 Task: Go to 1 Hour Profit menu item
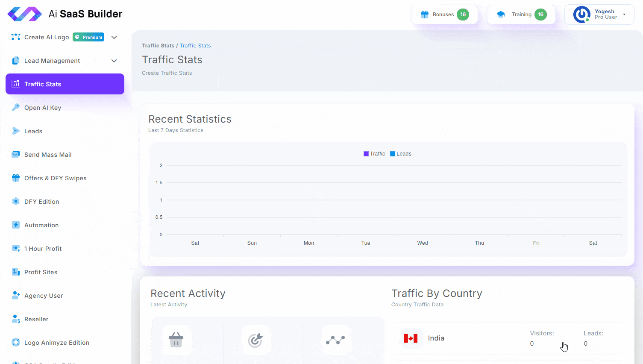pos(43,249)
